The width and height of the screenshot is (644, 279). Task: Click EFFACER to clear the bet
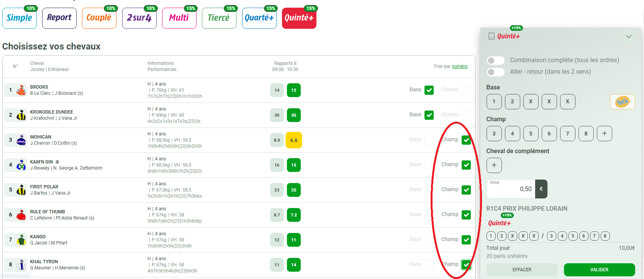(x=522, y=270)
